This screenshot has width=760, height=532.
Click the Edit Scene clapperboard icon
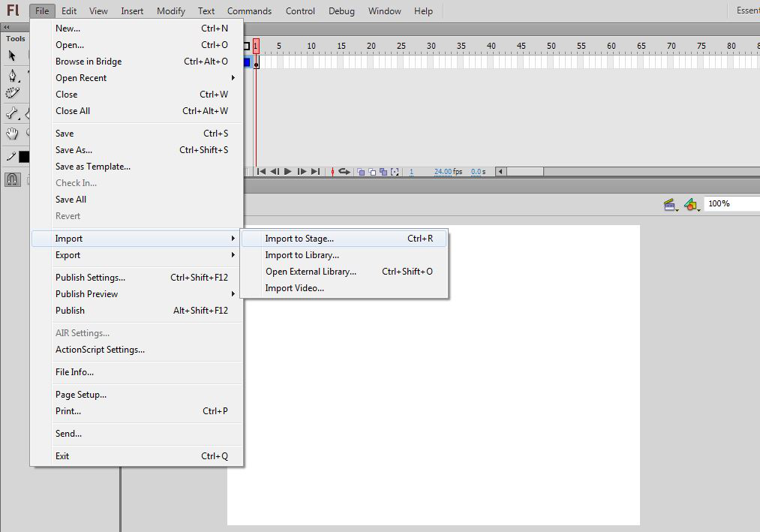coord(670,204)
